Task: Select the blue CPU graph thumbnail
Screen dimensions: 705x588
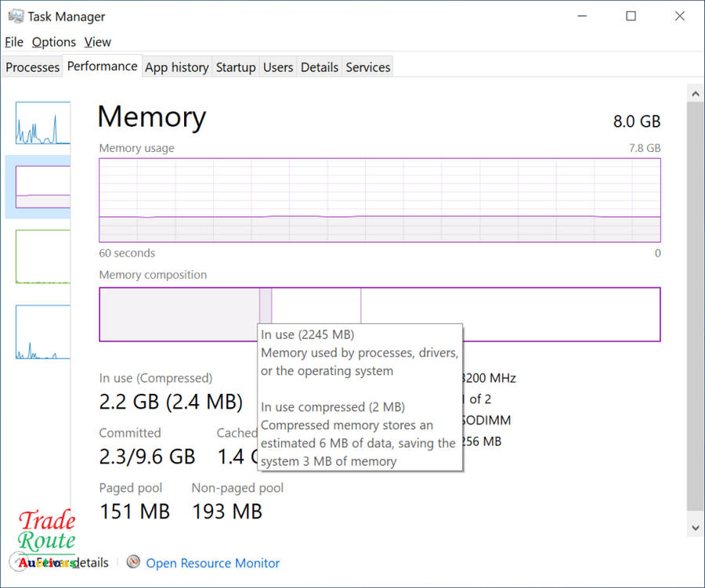Action: (43, 123)
